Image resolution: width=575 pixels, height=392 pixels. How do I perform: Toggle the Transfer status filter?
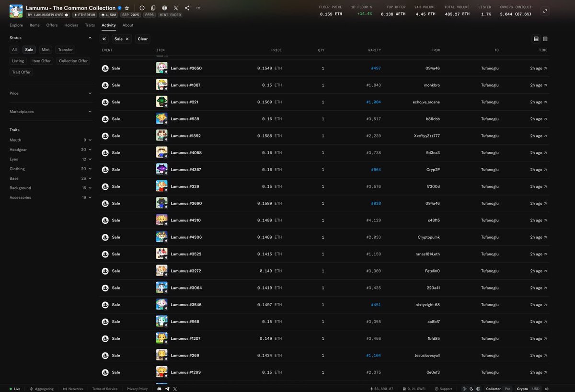coord(66,49)
